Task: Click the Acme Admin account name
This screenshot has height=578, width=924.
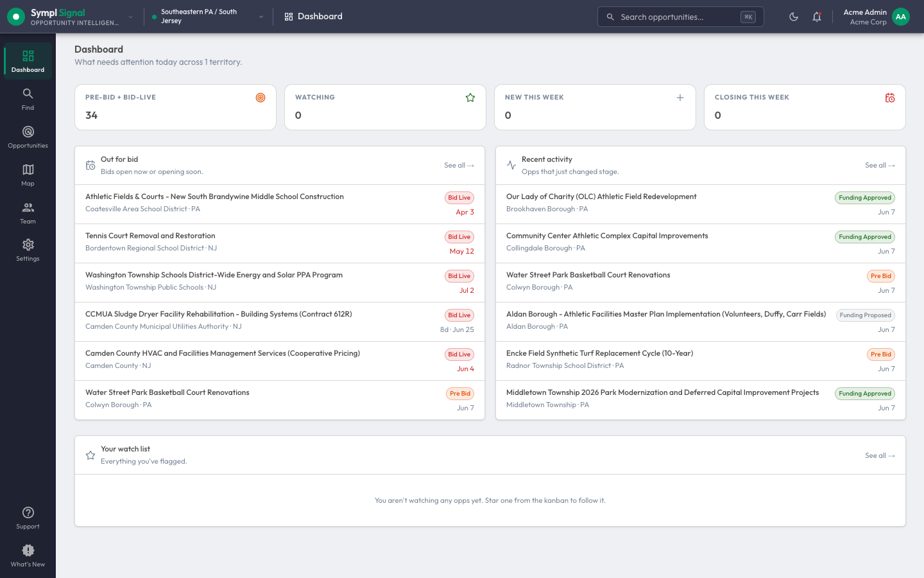Action: [865, 12]
